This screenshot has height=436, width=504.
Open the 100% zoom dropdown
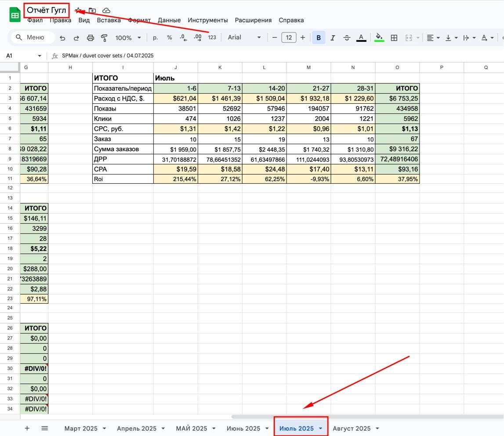128,38
